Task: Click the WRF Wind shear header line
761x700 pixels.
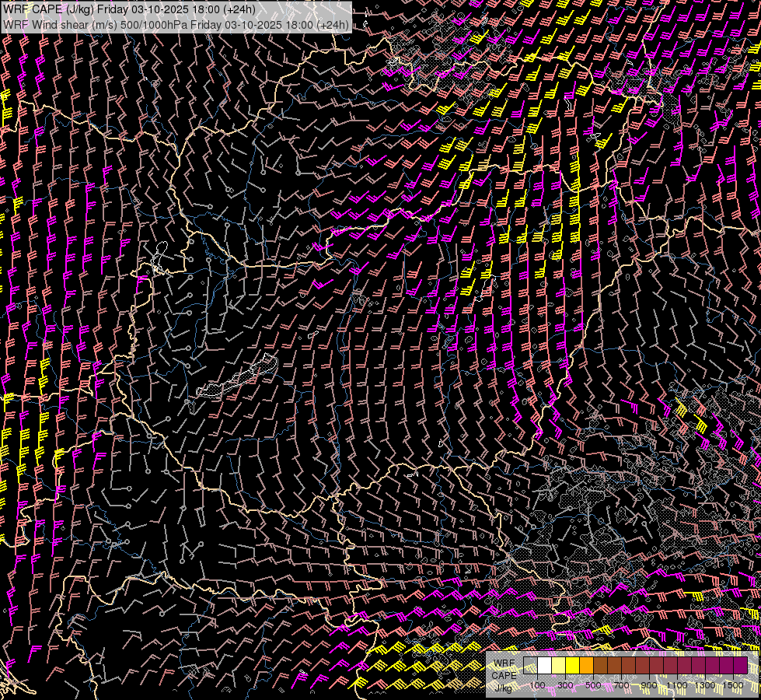Action: (176, 25)
